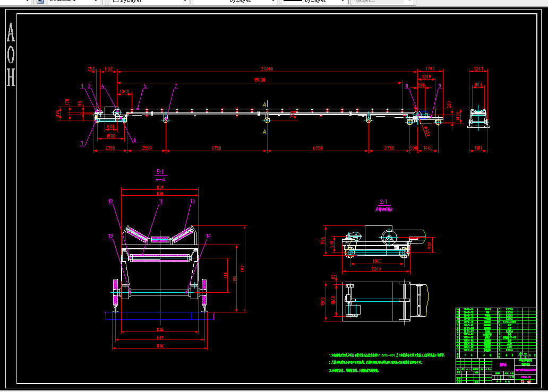
Task: Click the 1241 width dimension on side view
Action: point(478,69)
